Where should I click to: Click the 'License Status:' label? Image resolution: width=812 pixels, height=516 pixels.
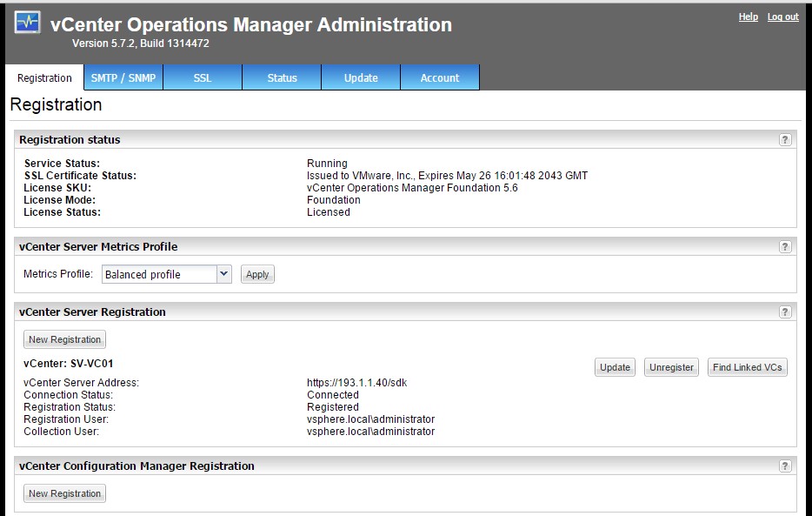(x=62, y=212)
